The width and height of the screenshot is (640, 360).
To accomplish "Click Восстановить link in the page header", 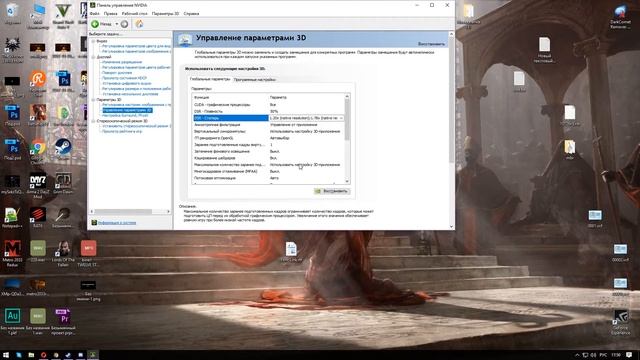I will pyautogui.click(x=431, y=44).
